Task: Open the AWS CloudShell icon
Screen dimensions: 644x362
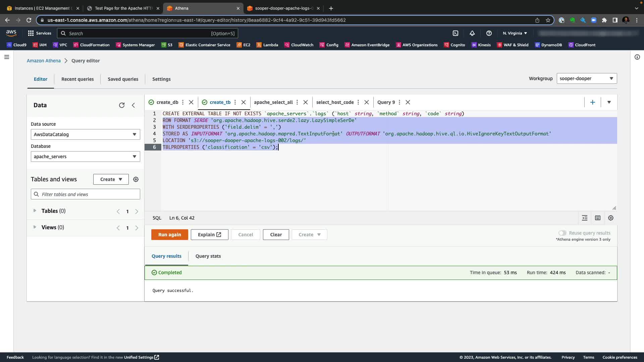Action: pyautogui.click(x=455, y=33)
